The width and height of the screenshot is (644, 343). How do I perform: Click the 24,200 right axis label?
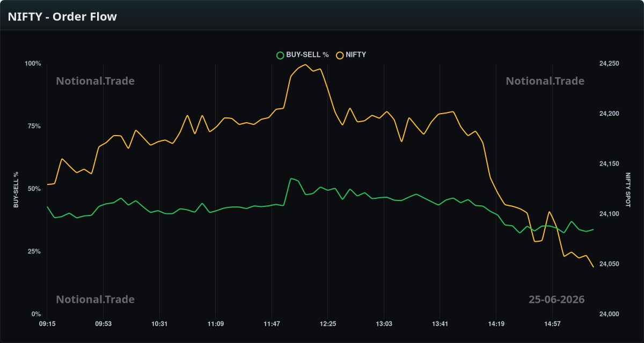coord(609,114)
